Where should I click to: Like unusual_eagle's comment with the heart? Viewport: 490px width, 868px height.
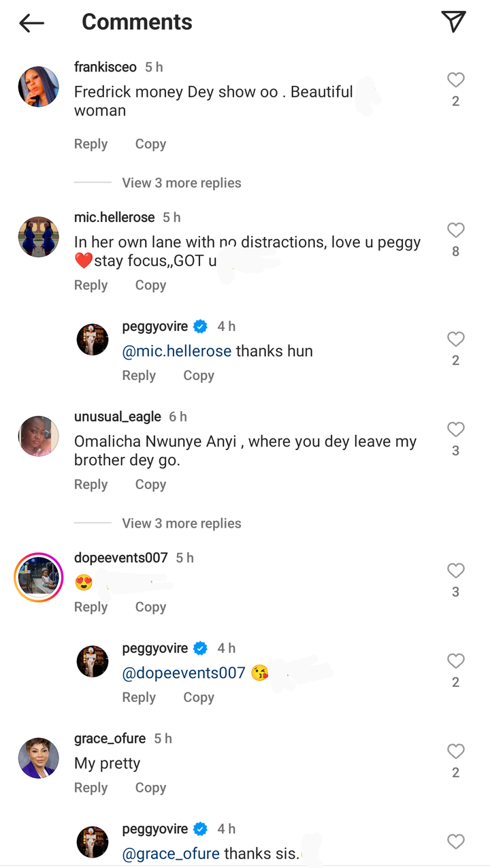(455, 430)
